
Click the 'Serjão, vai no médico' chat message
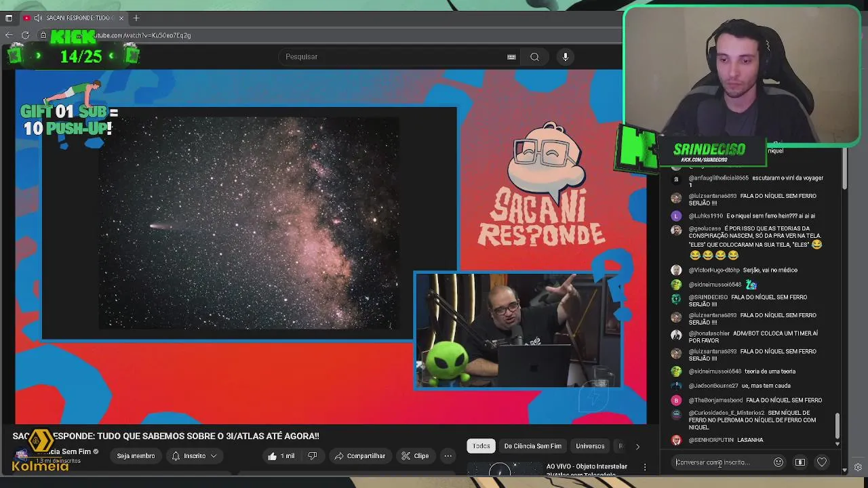pyautogui.click(x=770, y=270)
